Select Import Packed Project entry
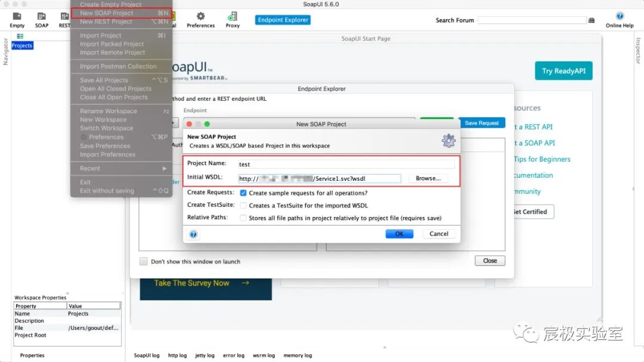Image resolution: width=644 pixels, height=362 pixels. (121, 44)
